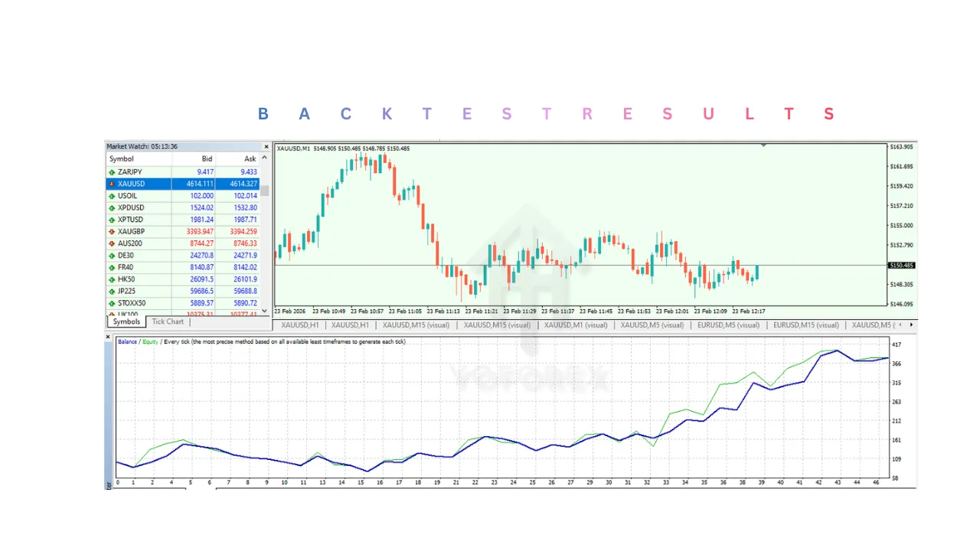Image resolution: width=980 pixels, height=551 pixels.
Task: Click the XAUGBP bid value 3393.947
Action: pos(200,232)
